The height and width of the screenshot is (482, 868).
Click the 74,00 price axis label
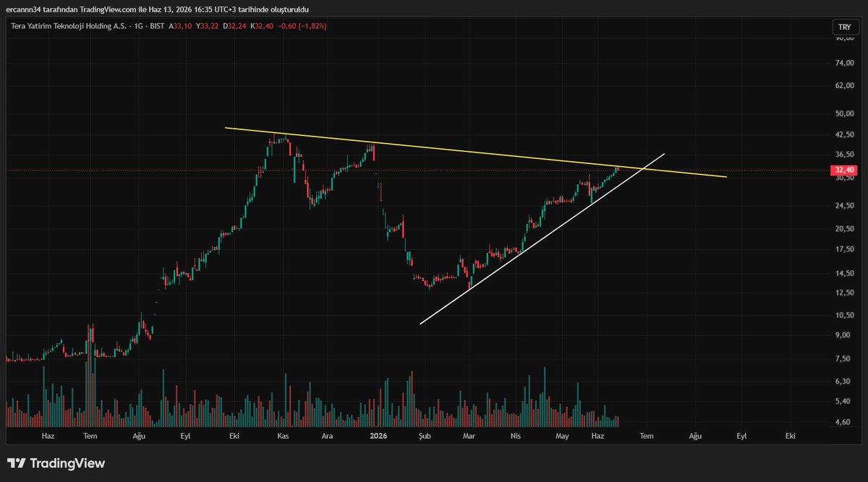tap(845, 63)
